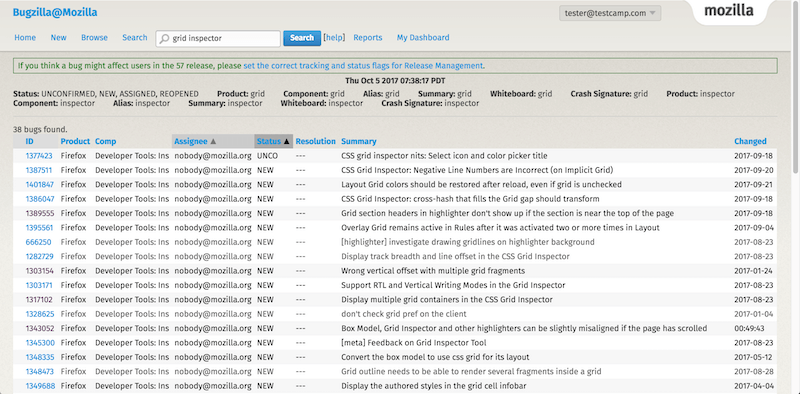This screenshot has height=394, width=800.
Task: Open the tester@testcamp.com account dropdown
Action: [610, 13]
